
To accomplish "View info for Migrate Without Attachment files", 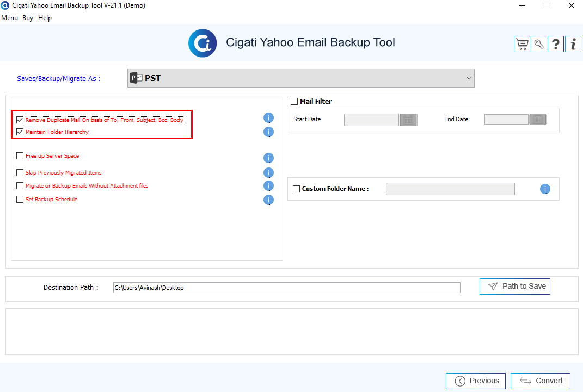I will [x=268, y=185].
